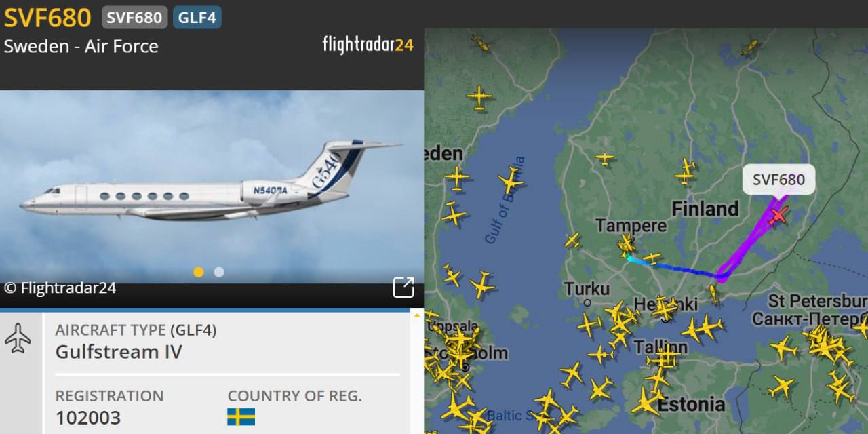The image size is (868, 434).
Task: Select the aircraft west of Turku
Action: point(482,285)
